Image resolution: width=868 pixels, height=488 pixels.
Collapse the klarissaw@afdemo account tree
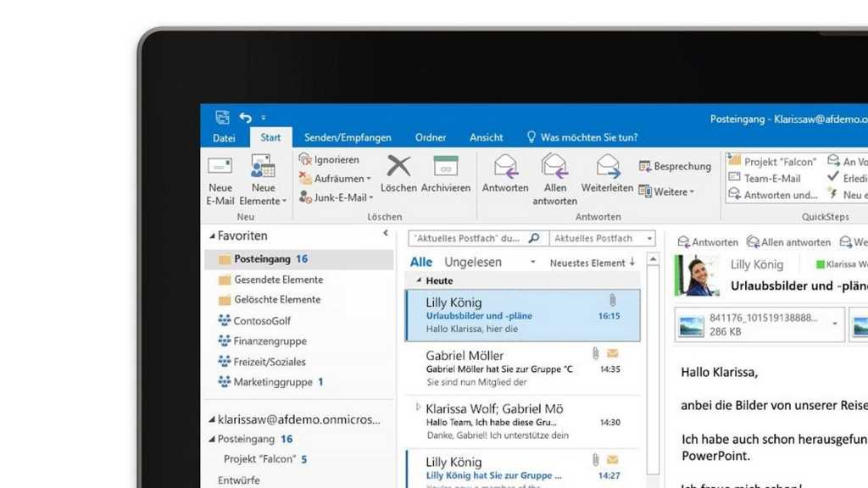(211, 420)
